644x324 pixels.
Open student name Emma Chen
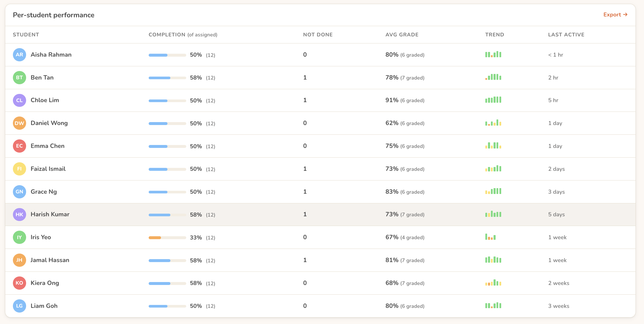coord(48,146)
